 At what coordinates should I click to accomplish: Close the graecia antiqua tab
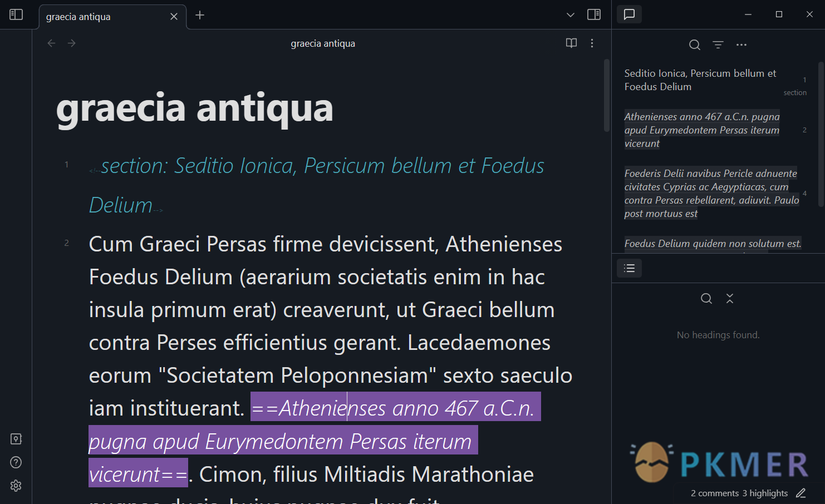[174, 17]
